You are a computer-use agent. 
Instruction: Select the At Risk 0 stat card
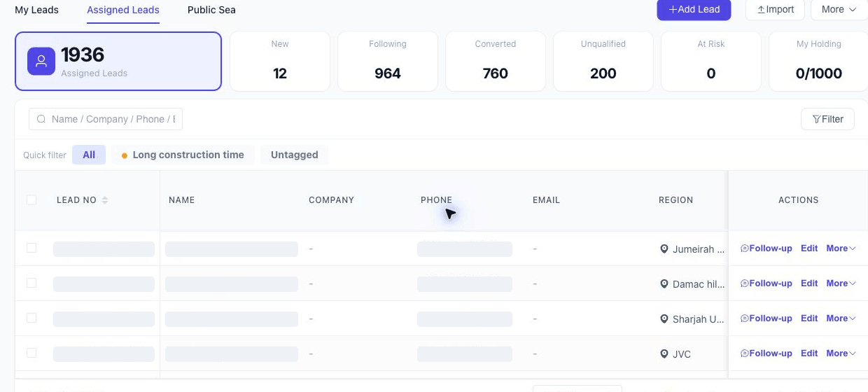711,62
